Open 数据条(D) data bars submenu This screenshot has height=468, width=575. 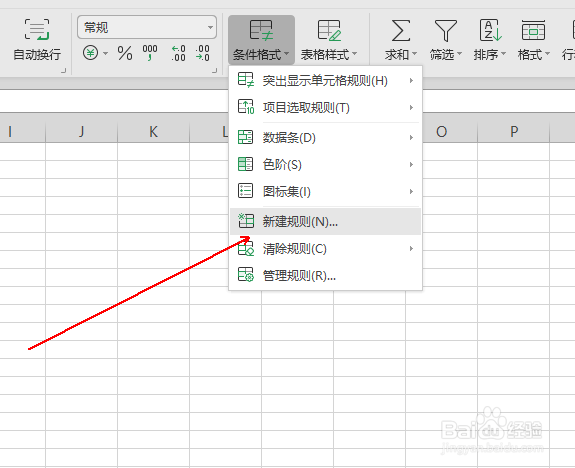(x=325, y=138)
